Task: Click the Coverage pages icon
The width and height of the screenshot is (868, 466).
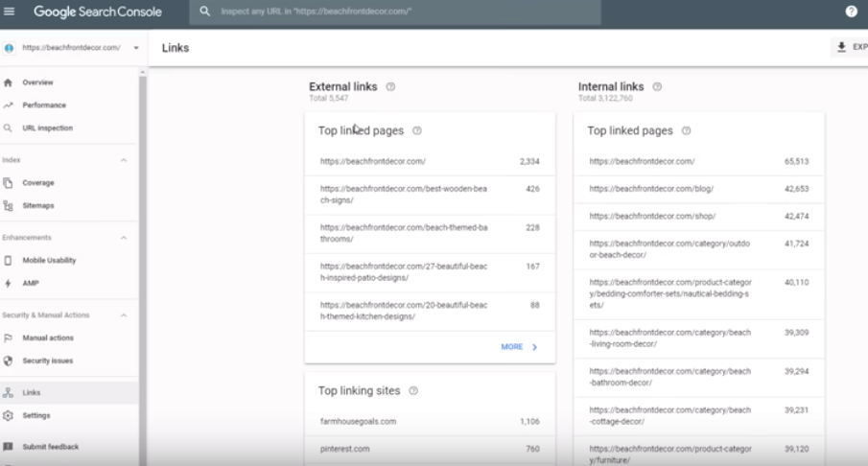Action: [x=8, y=182]
